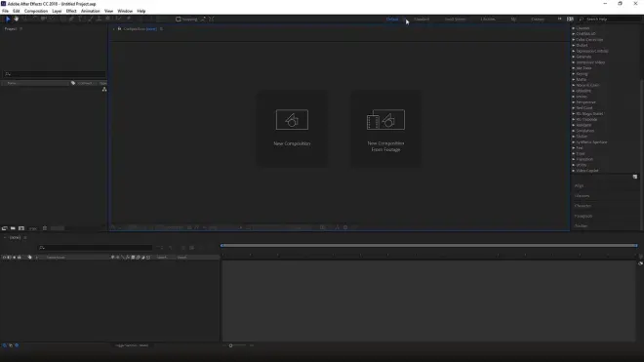The height and width of the screenshot is (362, 644).
Task: Click the Composition panel menu icon
Action: (x=161, y=28)
